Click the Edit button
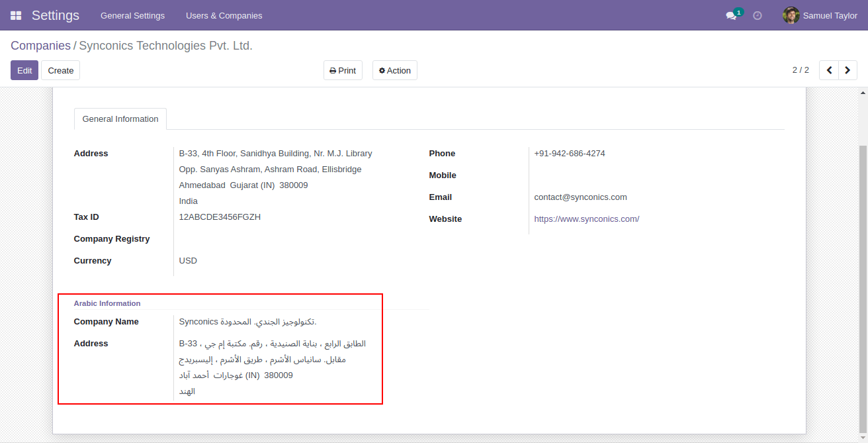868x443 pixels. (x=24, y=70)
